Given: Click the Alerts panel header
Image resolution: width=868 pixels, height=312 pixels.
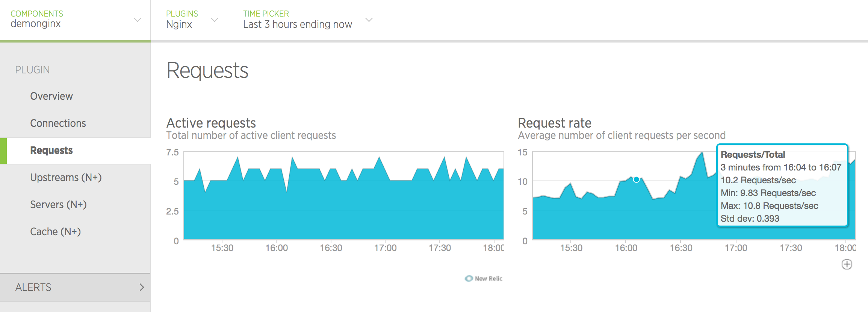Looking at the screenshot, I should pyautogui.click(x=33, y=287).
